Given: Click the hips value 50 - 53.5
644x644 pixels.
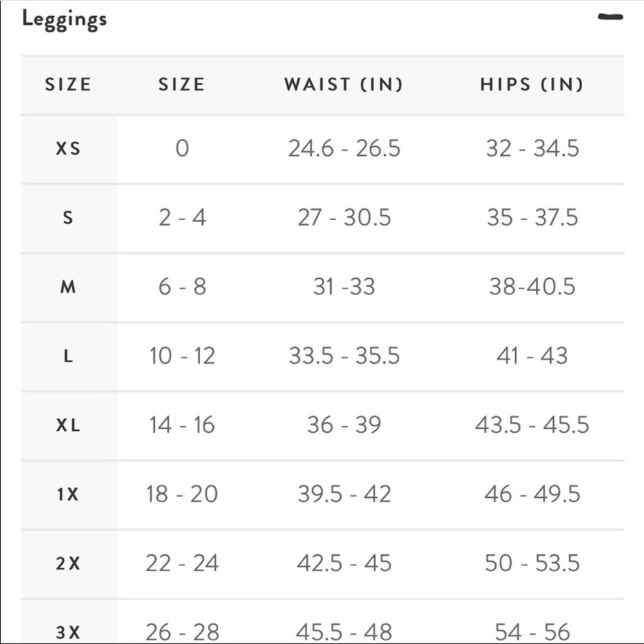Looking at the screenshot, I should tap(532, 563).
